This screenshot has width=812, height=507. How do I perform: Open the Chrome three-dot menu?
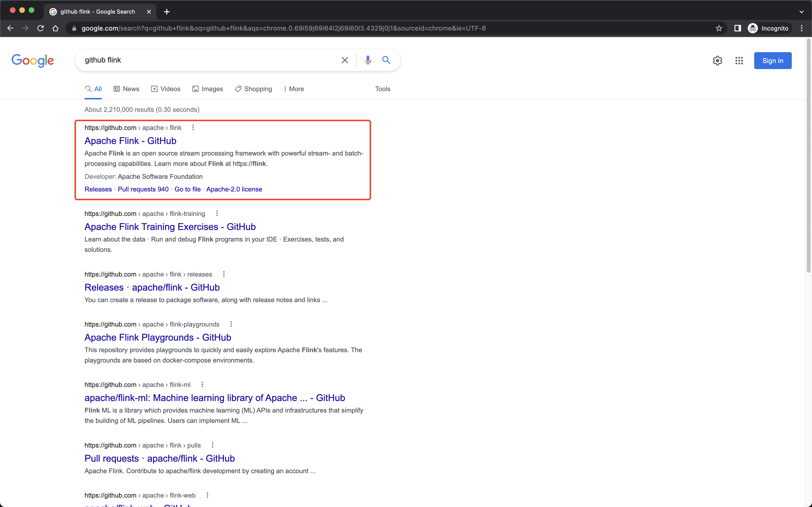click(x=802, y=28)
